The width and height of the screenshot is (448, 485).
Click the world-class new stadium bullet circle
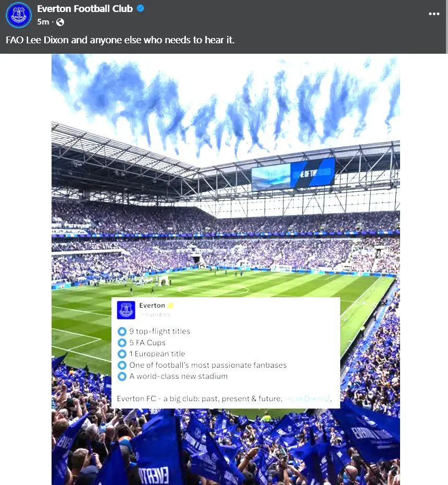point(122,377)
